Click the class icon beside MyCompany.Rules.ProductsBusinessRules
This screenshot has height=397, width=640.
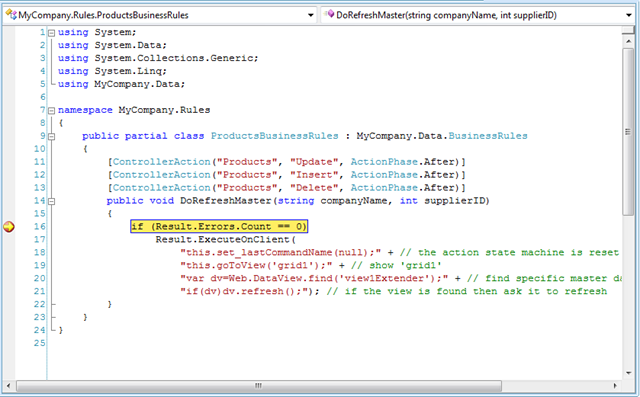coord(11,15)
